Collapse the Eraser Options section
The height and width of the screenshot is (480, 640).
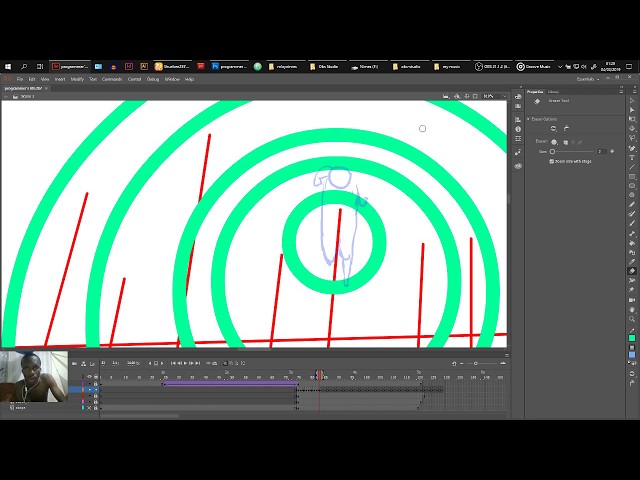[x=528, y=119]
